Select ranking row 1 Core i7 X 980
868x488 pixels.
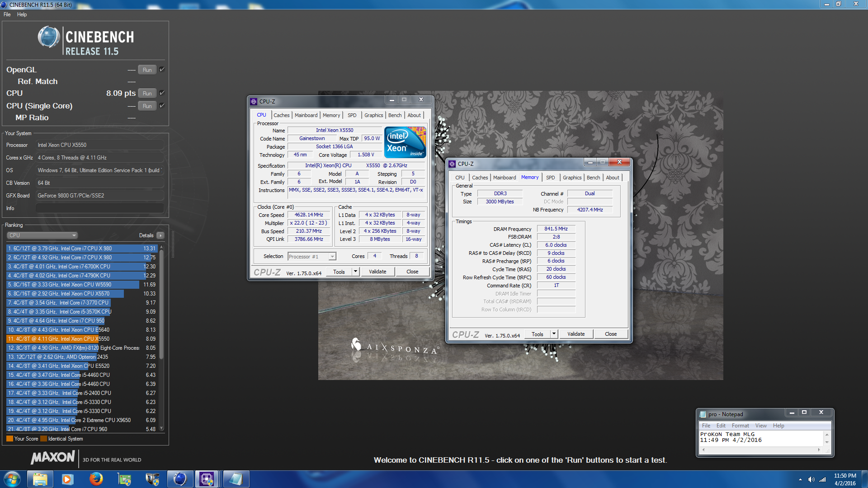click(82, 249)
